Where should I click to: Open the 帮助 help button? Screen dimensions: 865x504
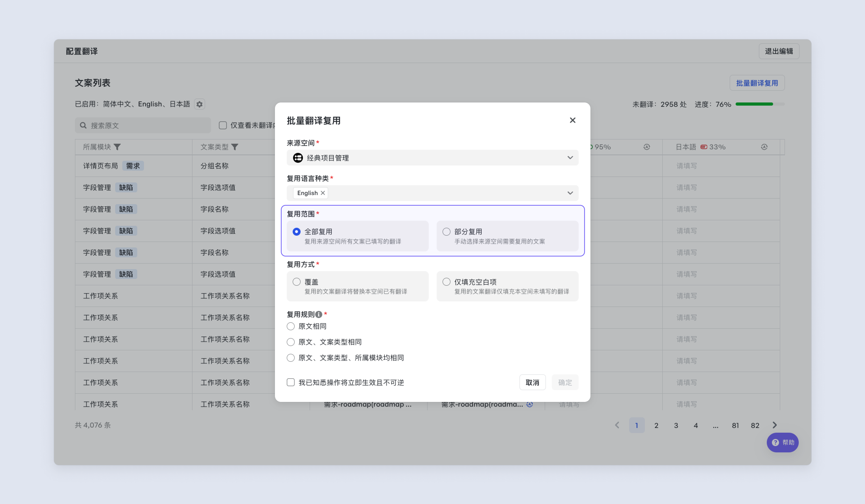(783, 443)
